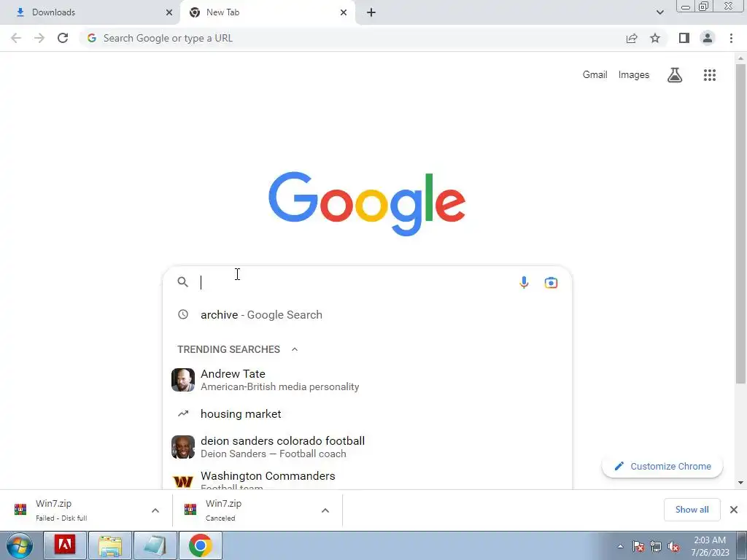This screenshot has height=560, width=747.
Task: Click the page vertical scrollbar thumb
Action: click(740, 224)
